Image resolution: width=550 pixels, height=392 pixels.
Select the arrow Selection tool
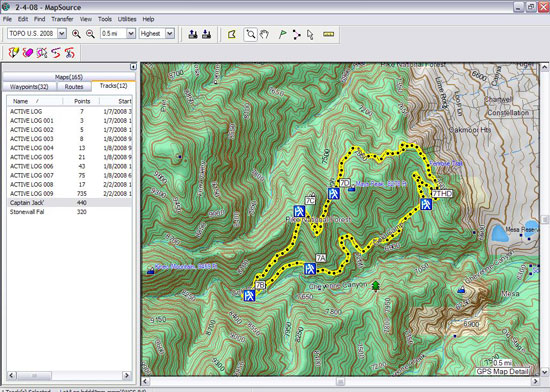[x=310, y=34]
